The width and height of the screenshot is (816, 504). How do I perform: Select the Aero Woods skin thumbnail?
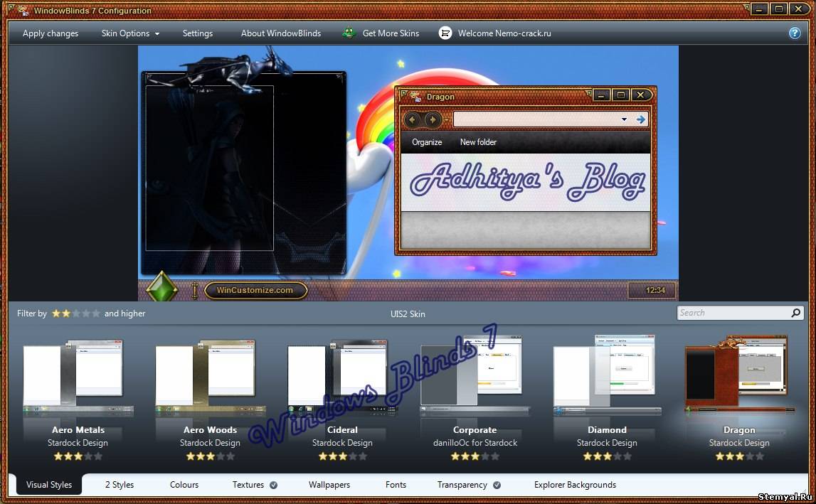click(x=211, y=377)
